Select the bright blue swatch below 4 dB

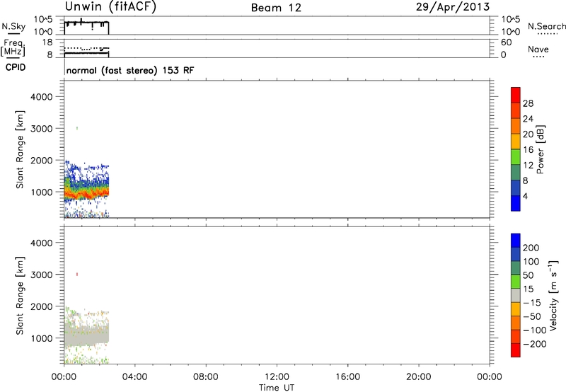tap(516, 203)
